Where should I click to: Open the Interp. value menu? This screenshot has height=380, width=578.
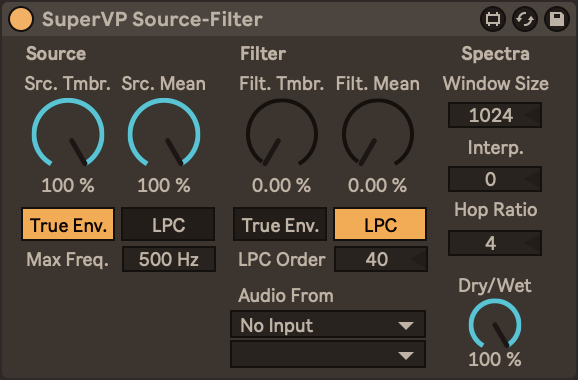[x=495, y=179]
